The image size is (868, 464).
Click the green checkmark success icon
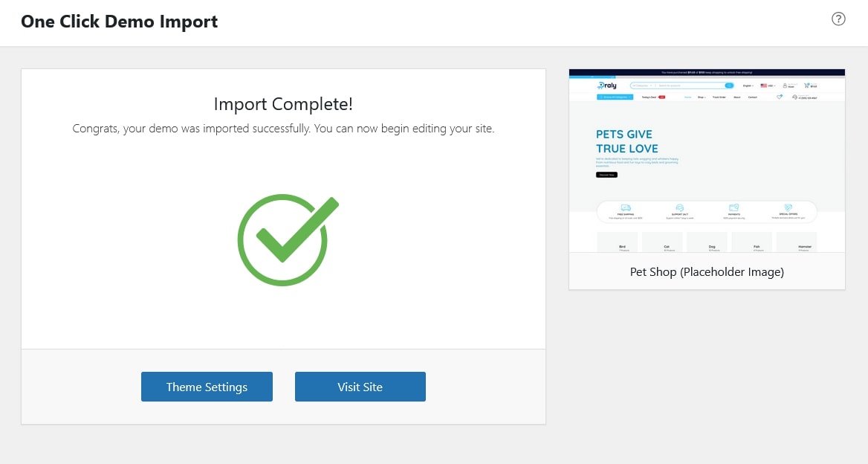(286, 239)
